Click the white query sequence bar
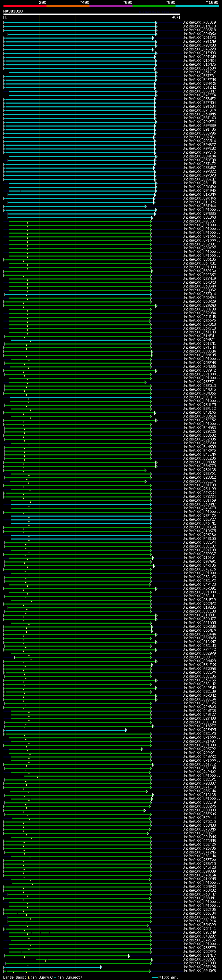Image resolution: width=222 pixels, height=980 pixels. pyautogui.click(x=92, y=15)
